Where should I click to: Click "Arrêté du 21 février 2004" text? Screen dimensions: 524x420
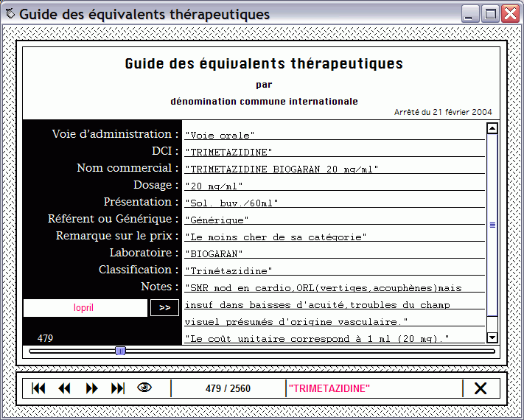tap(443, 112)
